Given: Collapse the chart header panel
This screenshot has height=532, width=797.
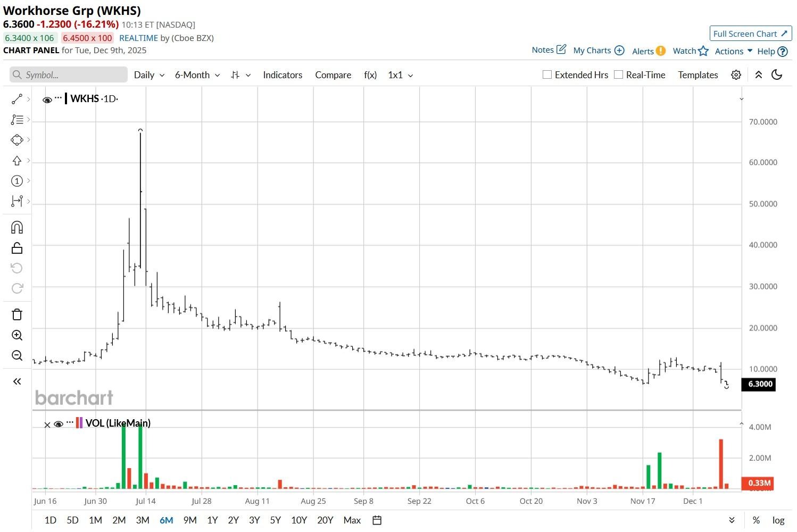Looking at the screenshot, I should click(x=759, y=75).
